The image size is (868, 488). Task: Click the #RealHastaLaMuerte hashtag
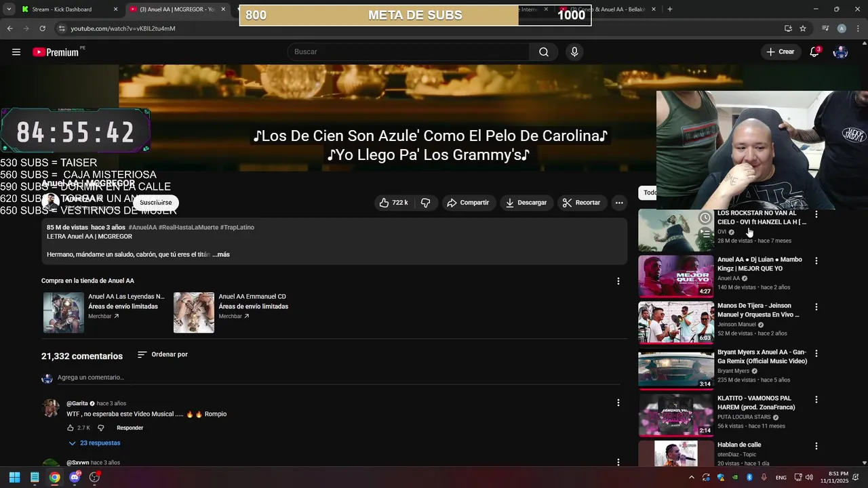(188, 228)
